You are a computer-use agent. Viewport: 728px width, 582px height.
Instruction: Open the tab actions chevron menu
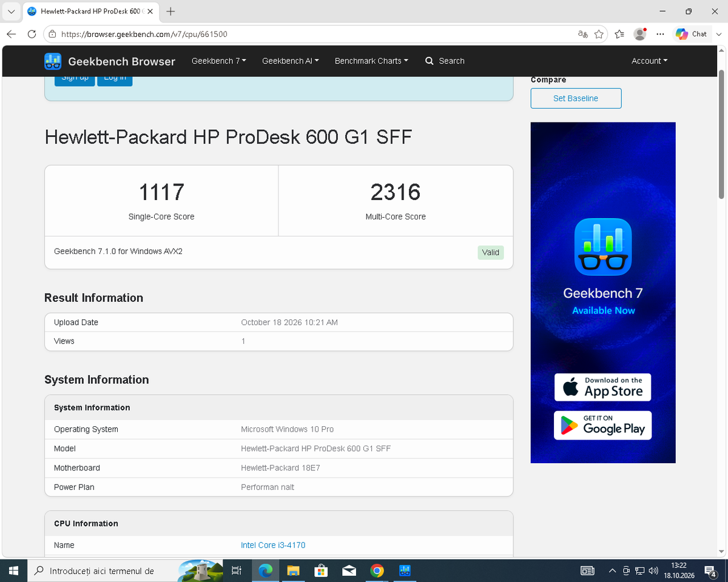(x=12, y=12)
